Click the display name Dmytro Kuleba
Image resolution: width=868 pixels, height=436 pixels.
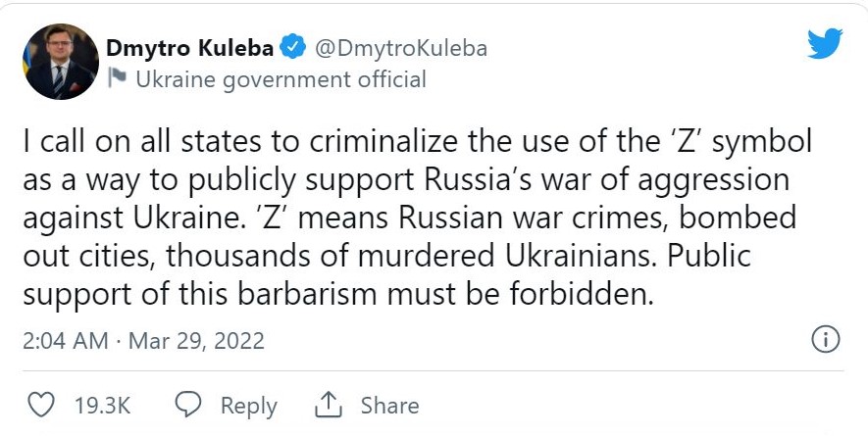point(190,48)
